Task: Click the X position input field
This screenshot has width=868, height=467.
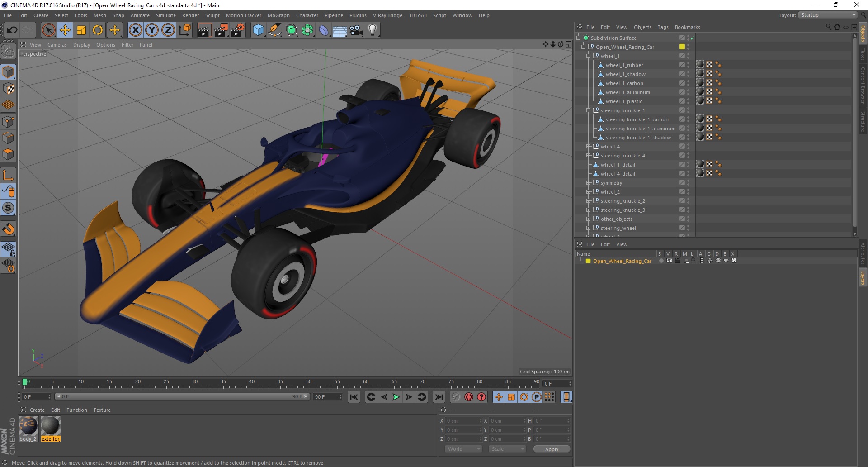Action: pyautogui.click(x=463, y=421)
